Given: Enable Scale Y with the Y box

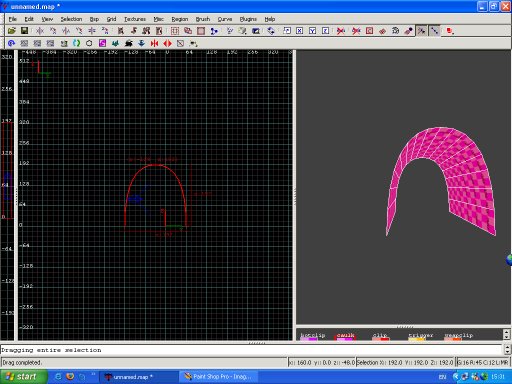Looking at the screenshot, I should click(313, 31).
